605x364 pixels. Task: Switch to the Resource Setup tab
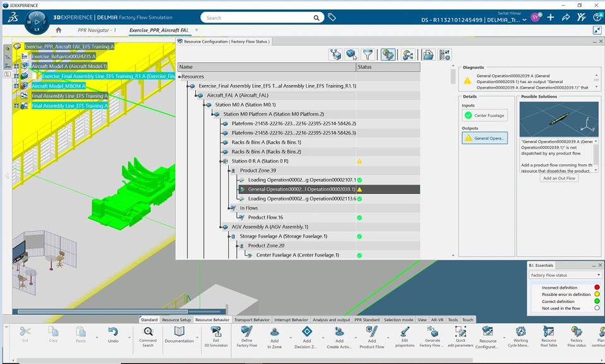pos(176,320)
